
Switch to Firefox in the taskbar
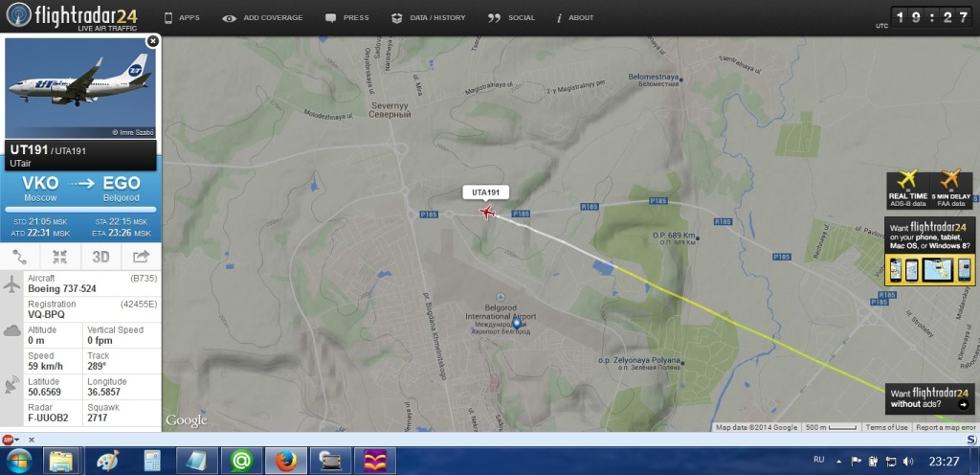286,462
